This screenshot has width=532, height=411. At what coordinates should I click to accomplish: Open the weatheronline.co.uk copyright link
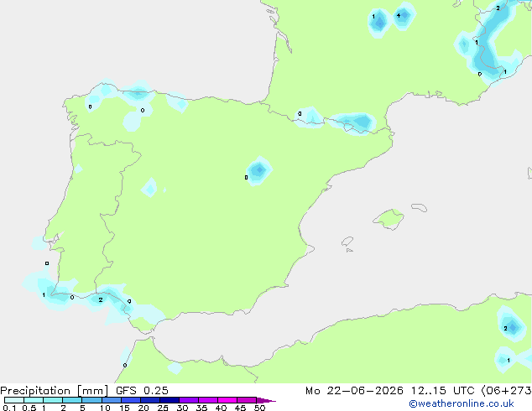[462, 403]
